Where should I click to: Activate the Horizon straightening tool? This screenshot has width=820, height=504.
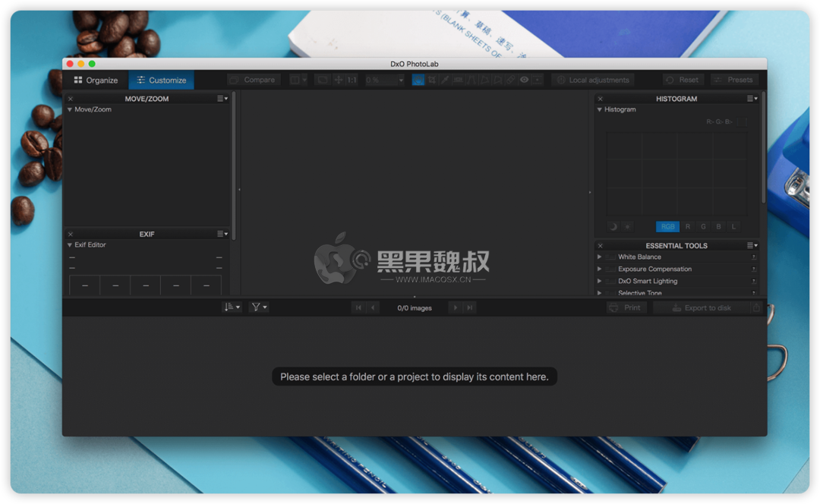coord(458,79)
